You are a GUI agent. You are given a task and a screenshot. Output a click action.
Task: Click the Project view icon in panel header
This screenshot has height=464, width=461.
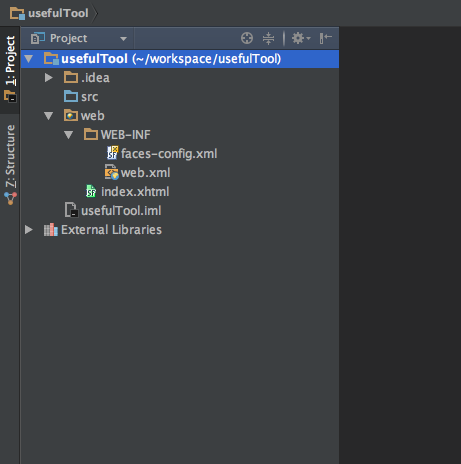[x=38, y=38]
